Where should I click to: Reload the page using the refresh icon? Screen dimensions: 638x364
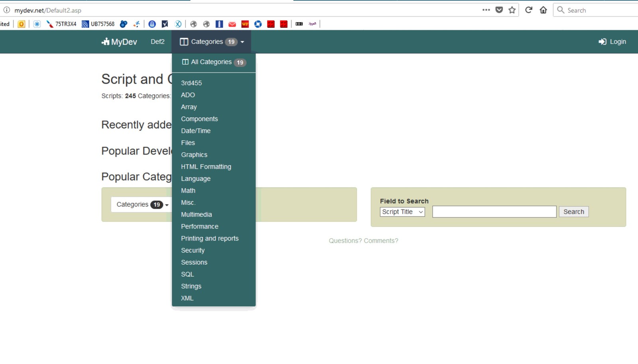click(529, 10)
